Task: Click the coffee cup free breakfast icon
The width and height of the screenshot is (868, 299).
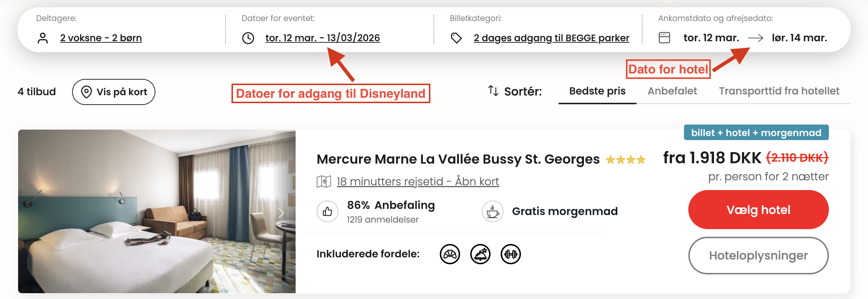Action: click(493, 211)
